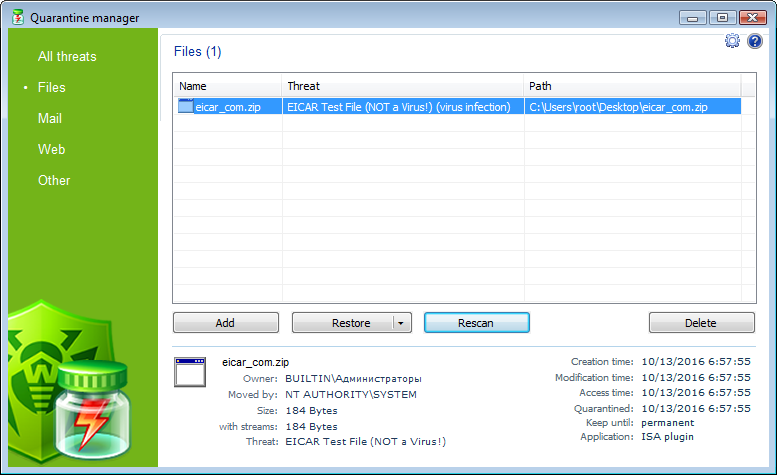Show the Other threats section

point(54,180)
